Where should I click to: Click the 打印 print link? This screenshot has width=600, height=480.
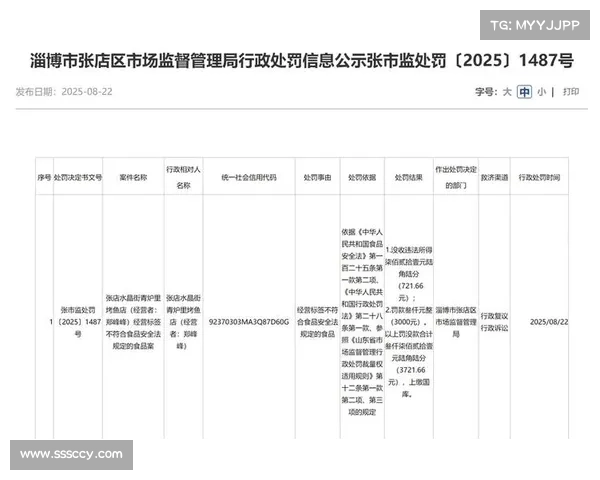570,91
